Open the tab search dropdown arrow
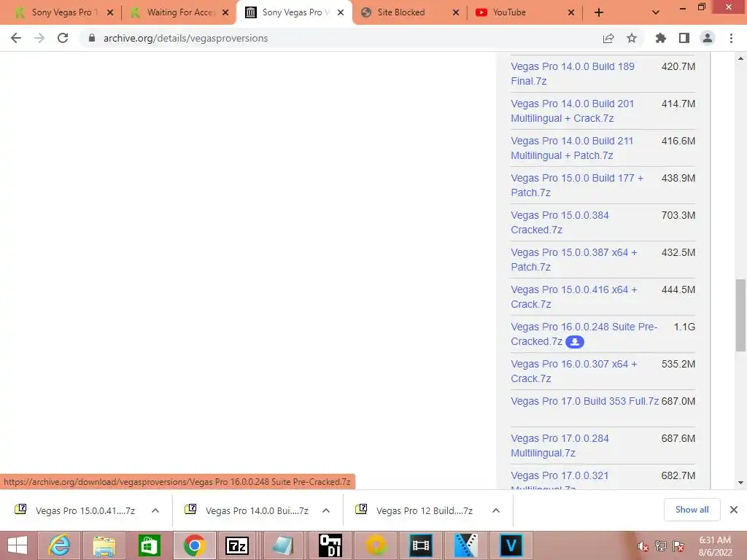The height and width of the screenshot is (560, 747). [x=656, y=13]
